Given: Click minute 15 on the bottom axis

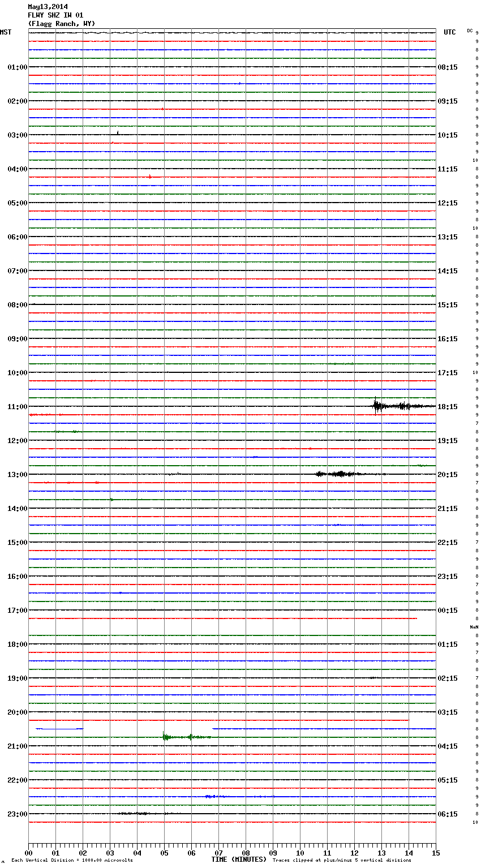Looking at the screenshot, I should click(436, 853).
